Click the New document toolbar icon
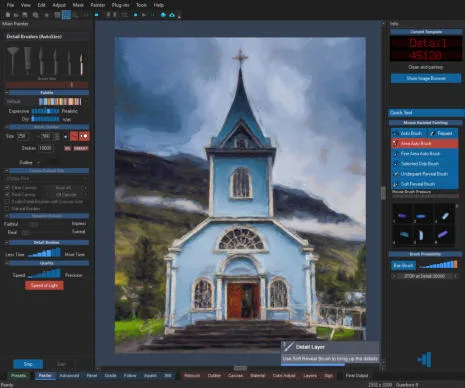The width and height of the screenshot is (465, 388). 8,15
